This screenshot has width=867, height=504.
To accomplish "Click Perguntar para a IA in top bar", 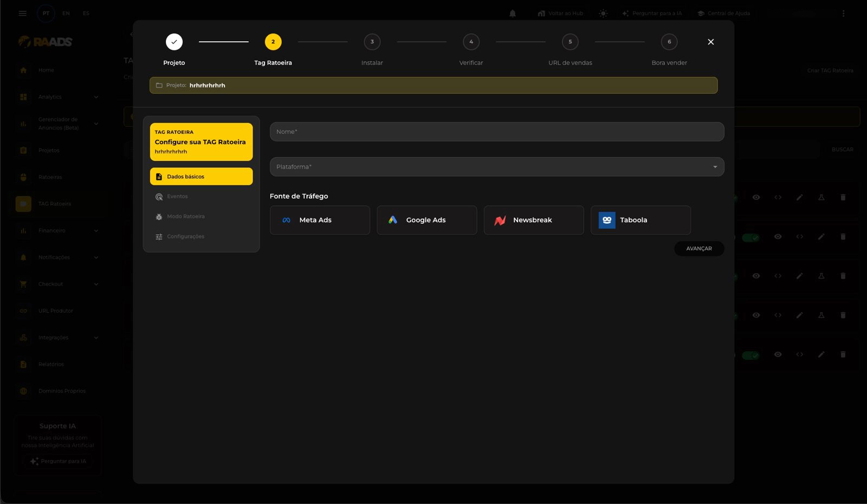I will coord(652,13).
